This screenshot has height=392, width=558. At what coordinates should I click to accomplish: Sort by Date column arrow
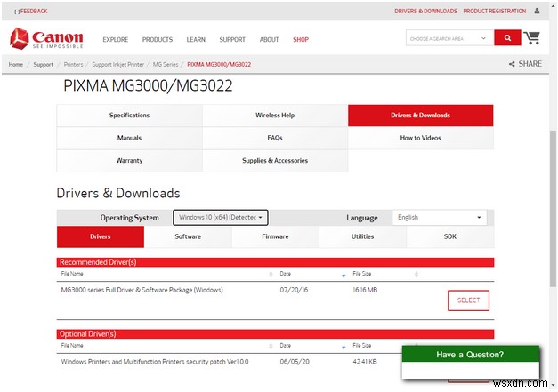(x=344, y=276)
